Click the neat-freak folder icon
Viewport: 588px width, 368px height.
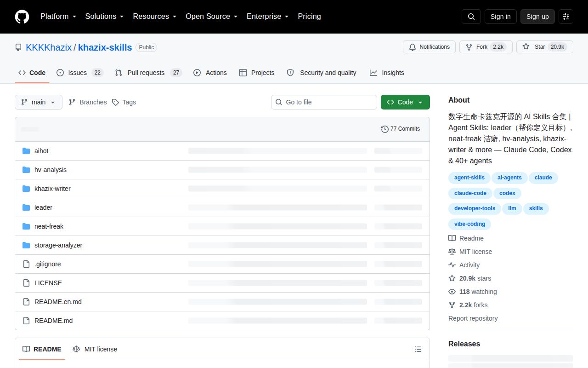coord(26,226)
